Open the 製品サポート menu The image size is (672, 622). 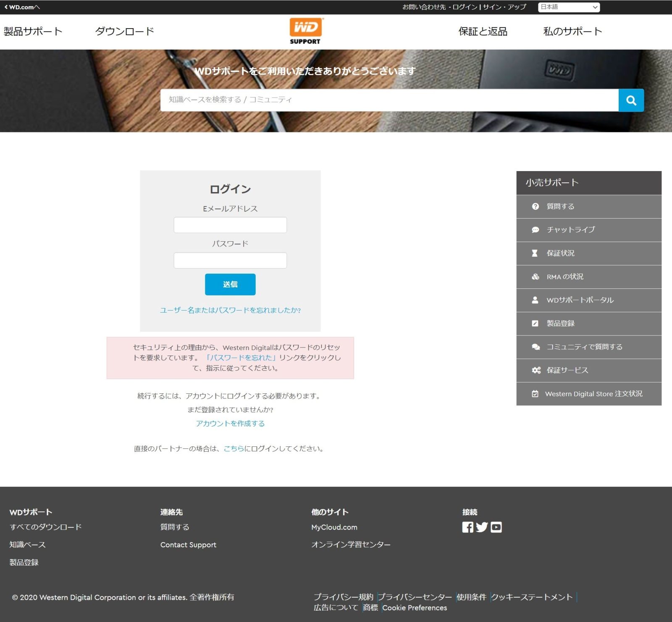[x=33, y=32]
